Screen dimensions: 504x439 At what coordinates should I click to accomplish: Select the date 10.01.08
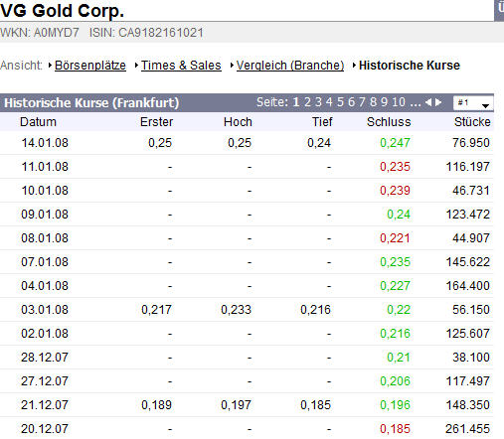point(45,191)
